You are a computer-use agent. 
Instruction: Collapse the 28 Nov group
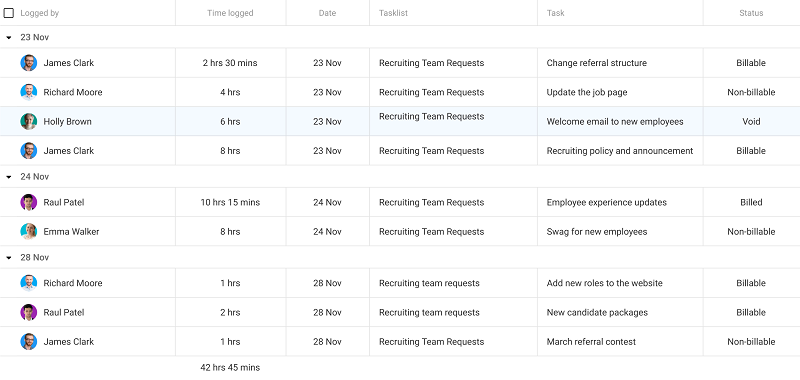tap(9, 258)
